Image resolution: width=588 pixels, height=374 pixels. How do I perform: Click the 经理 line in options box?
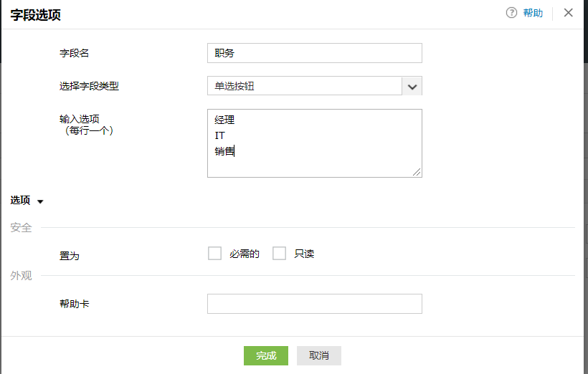pyautogui.click(x=224, y=120)
